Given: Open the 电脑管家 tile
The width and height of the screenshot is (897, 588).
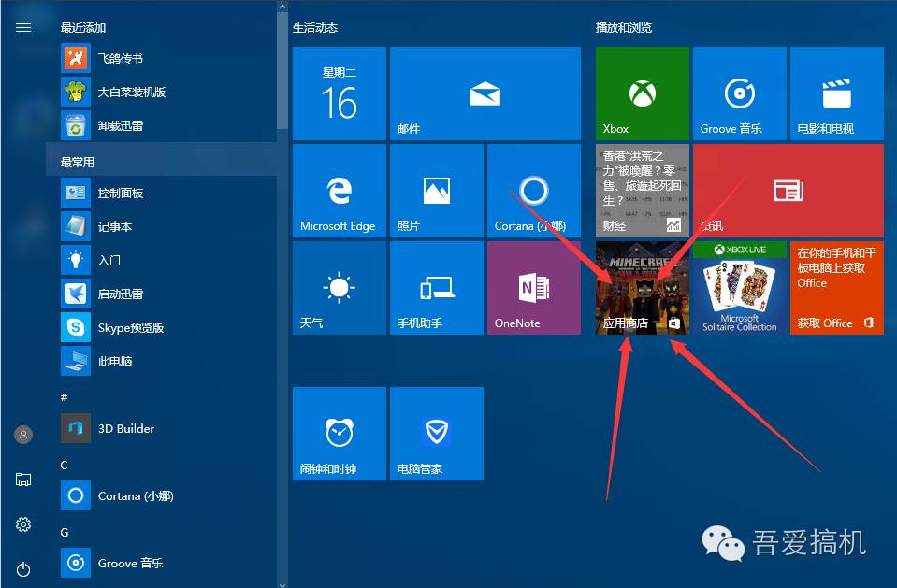Looking at the screenshot, I should coord(436,433).
